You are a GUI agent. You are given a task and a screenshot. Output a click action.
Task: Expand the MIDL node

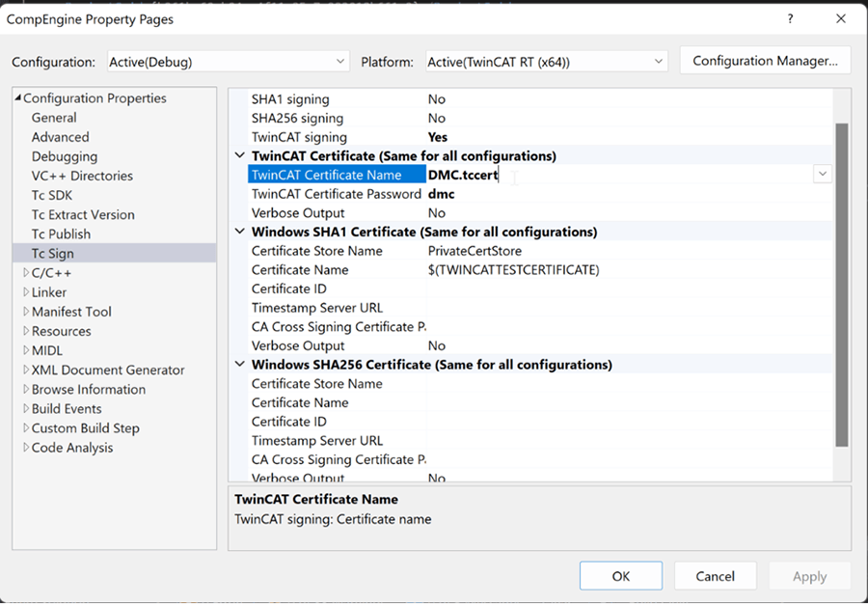[25, 350]
